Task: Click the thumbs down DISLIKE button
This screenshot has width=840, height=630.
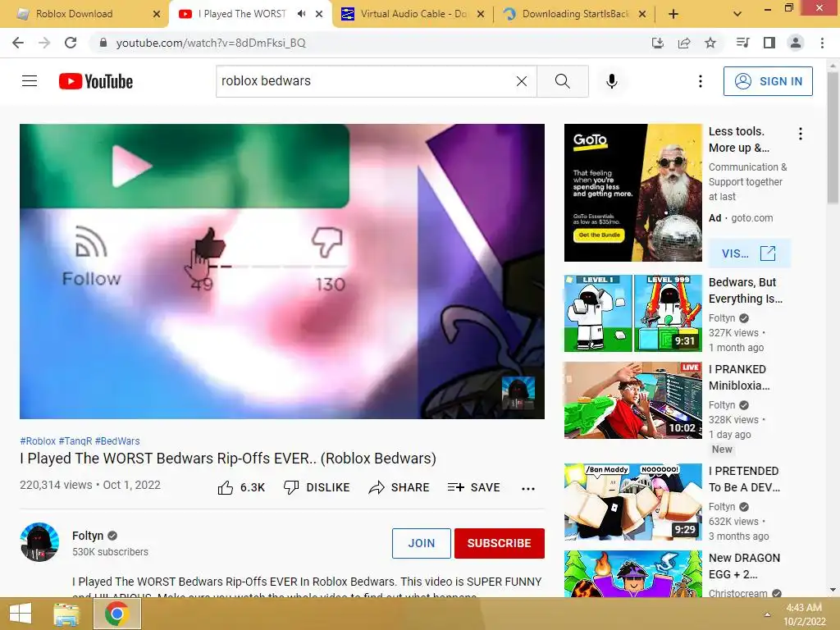Action: [x=317, y=487]
